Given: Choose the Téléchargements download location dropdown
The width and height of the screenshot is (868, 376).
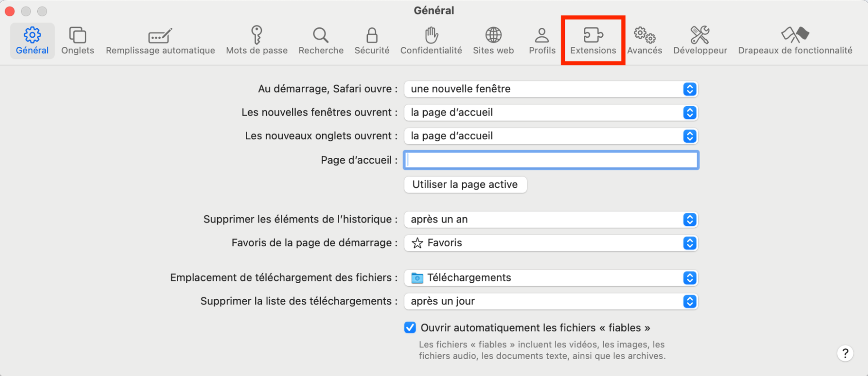Looking at the screenshot, I should (551, 278).
